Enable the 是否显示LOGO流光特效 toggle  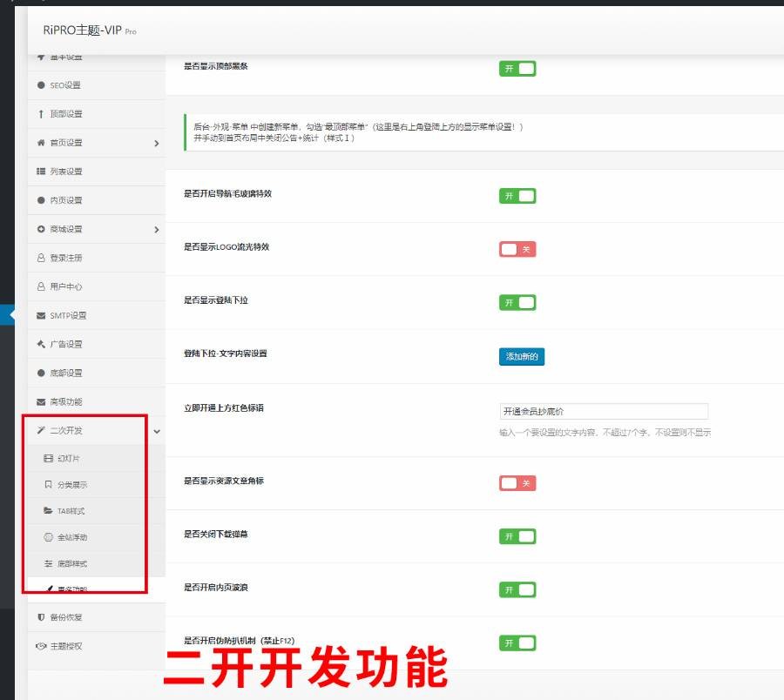[517, 249]
